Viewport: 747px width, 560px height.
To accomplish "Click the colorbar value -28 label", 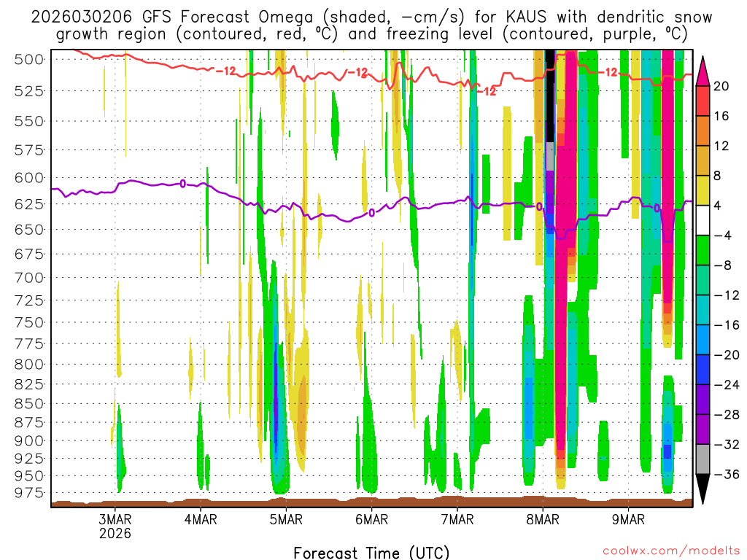I will [x=727, y=415].
